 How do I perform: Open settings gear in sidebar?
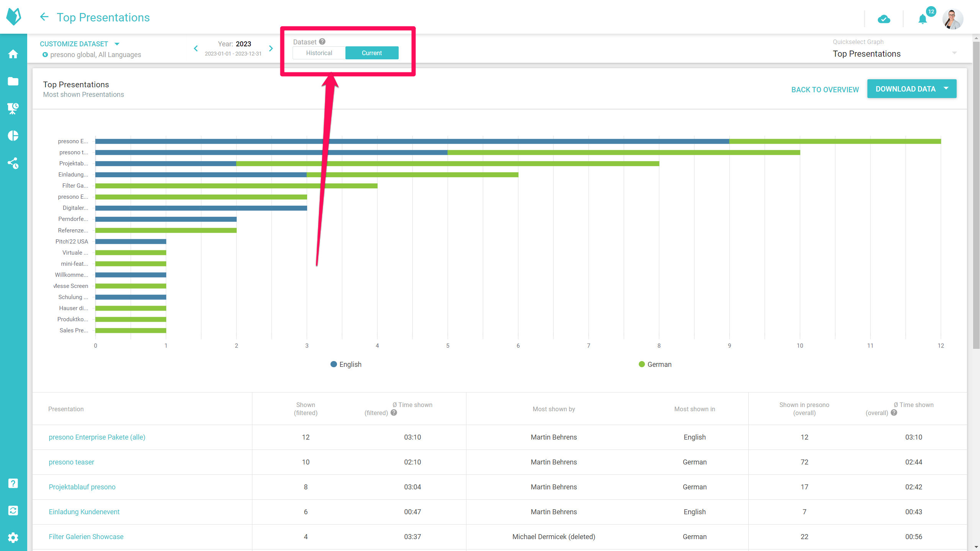point(13,538)
